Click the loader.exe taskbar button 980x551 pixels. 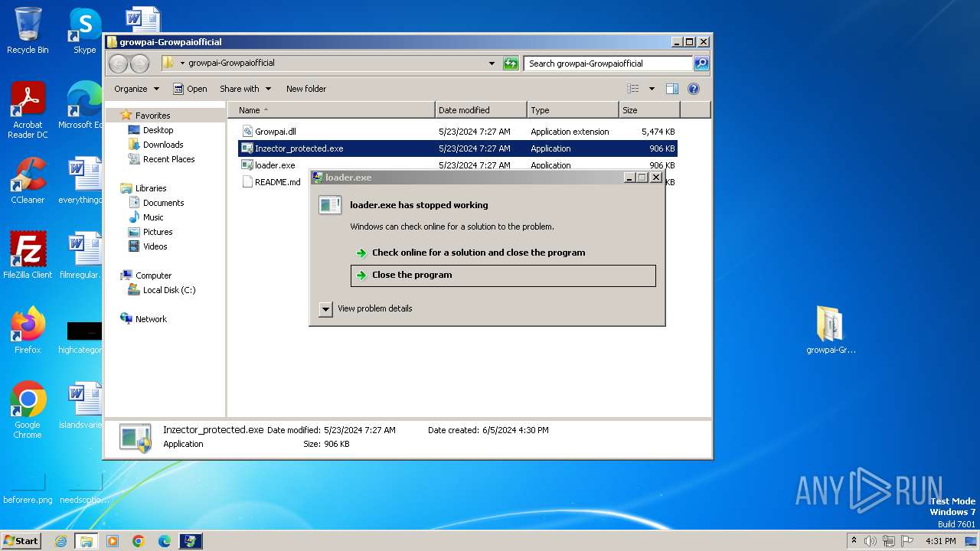coord(190,541)
